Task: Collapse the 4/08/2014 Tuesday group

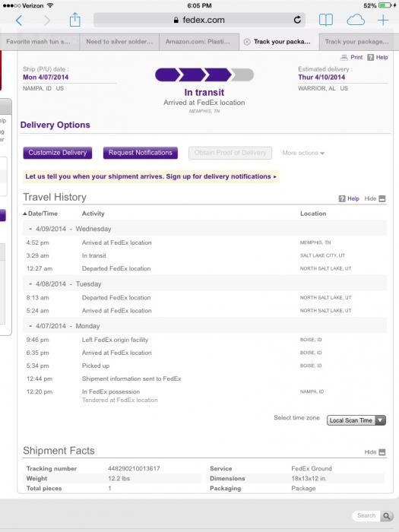Action: coord(30,284)
